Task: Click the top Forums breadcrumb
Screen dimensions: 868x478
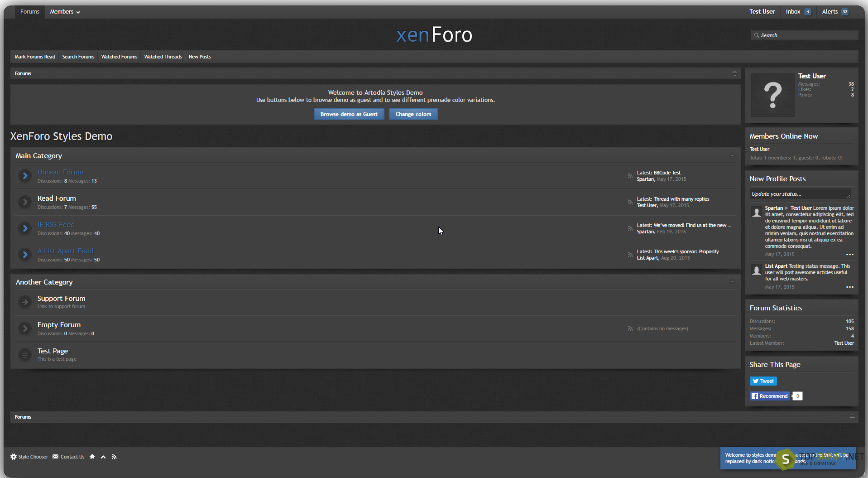Action: point(23,73)
